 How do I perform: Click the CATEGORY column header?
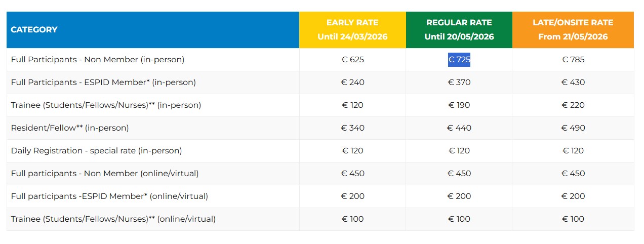coord(34,29)
